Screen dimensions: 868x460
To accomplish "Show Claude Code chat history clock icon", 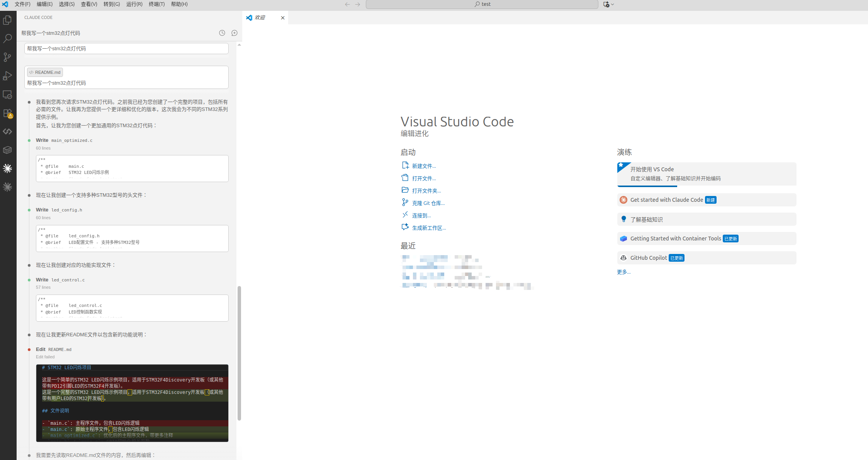I will pyautogui.click(x=222, y=33).
